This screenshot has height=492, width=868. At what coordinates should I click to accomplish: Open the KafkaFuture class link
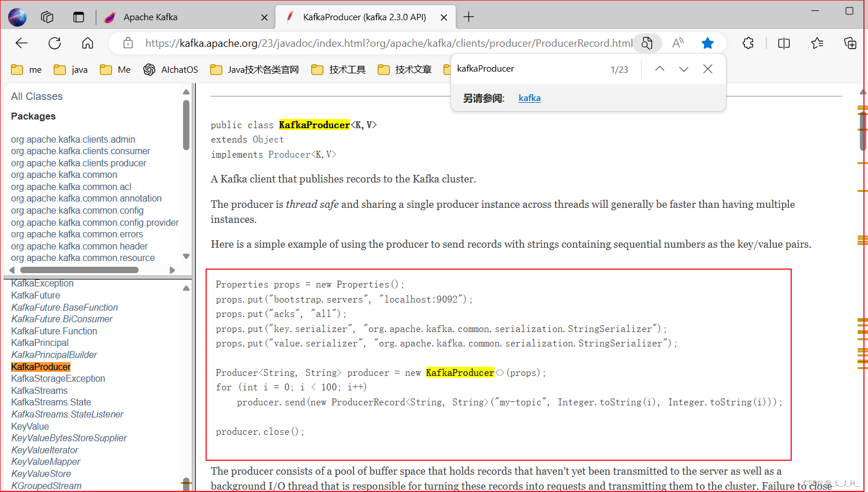point(36,296)
